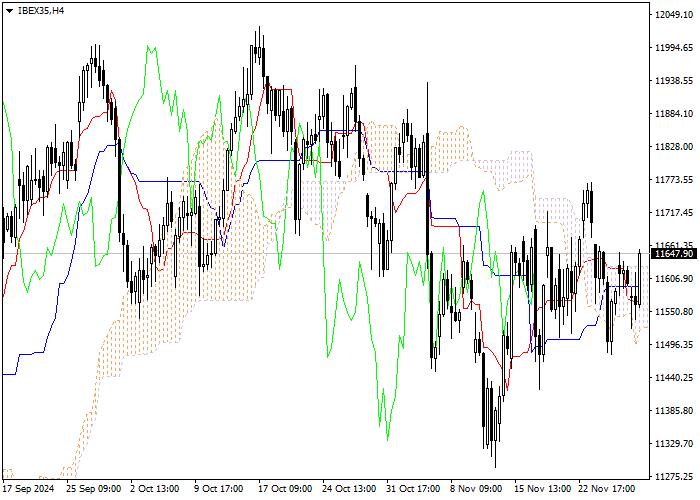Click the 8 Nov 09:00 time label

(x=476, y=489)
